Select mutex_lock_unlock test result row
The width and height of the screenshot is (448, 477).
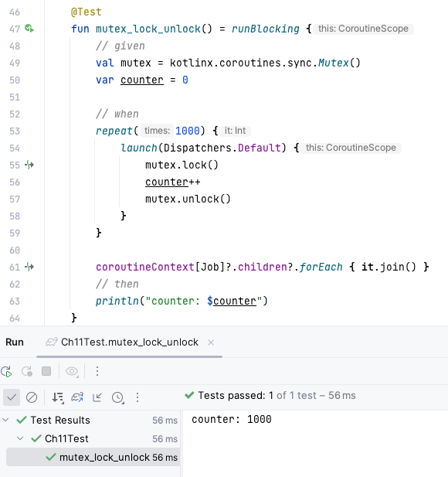tap(93, 457)
